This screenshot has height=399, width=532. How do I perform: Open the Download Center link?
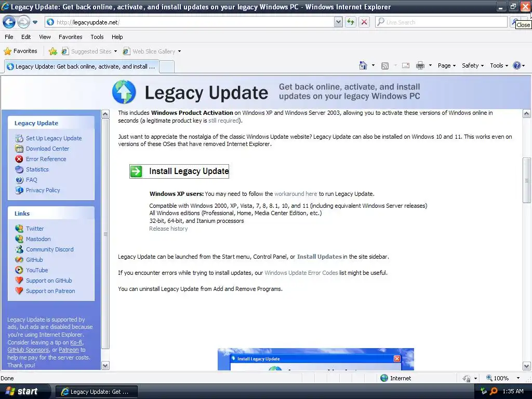(x=47, y=149)
